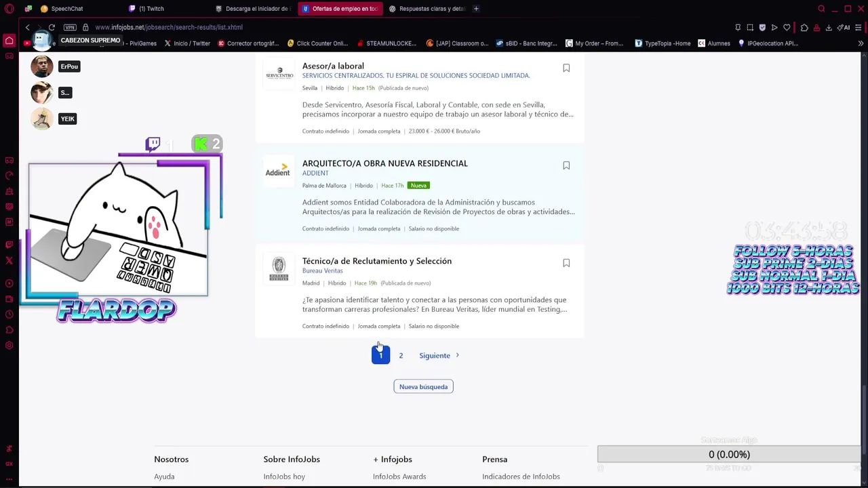Open the Opera menu logo icon

(9, 9)
